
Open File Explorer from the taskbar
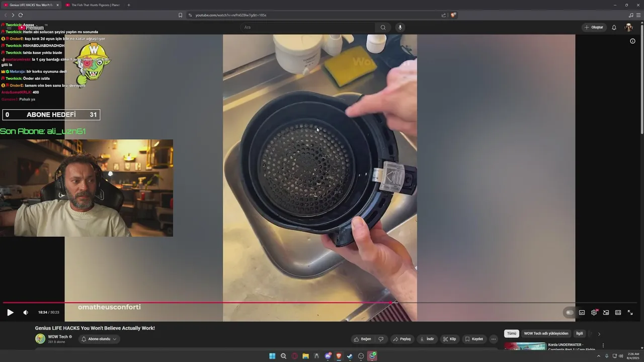[x=305, y=356]
